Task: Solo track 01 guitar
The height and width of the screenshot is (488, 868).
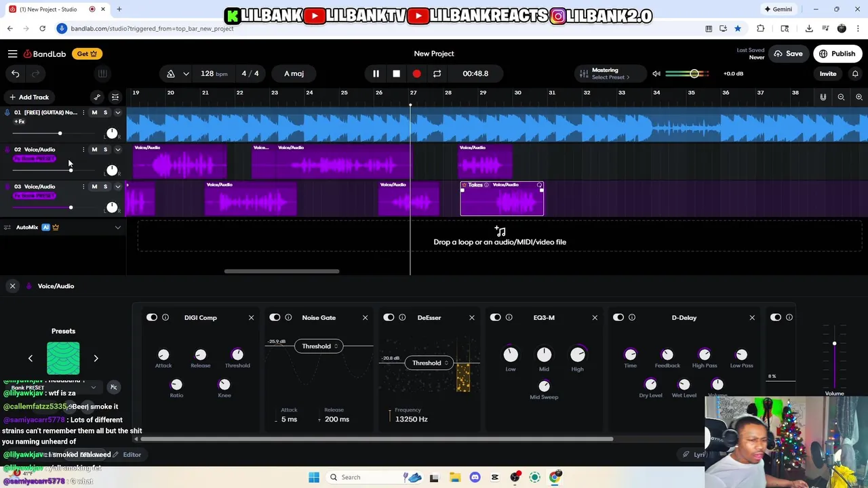Action: click(x=105, y=113)
